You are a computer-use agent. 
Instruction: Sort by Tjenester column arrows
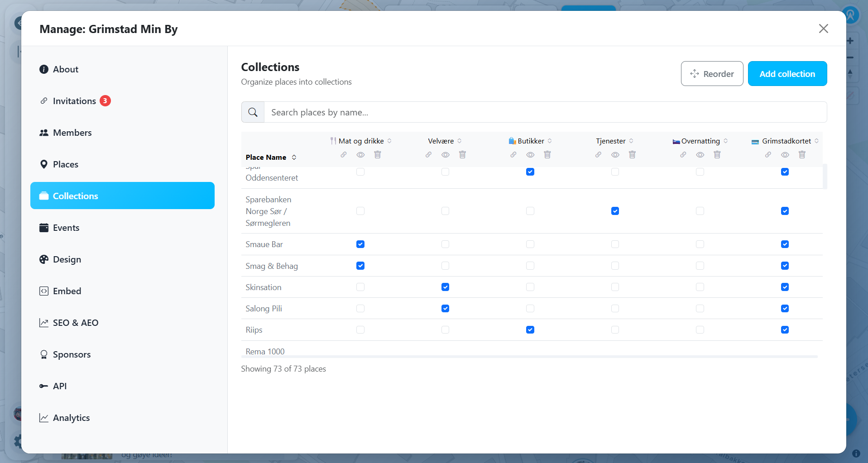click(x=631, y=141)
